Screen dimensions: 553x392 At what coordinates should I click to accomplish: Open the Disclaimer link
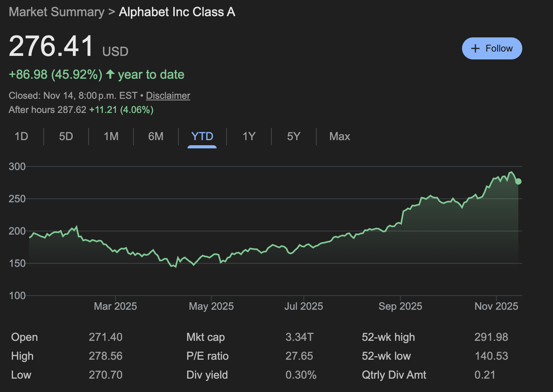click(168, 96)
